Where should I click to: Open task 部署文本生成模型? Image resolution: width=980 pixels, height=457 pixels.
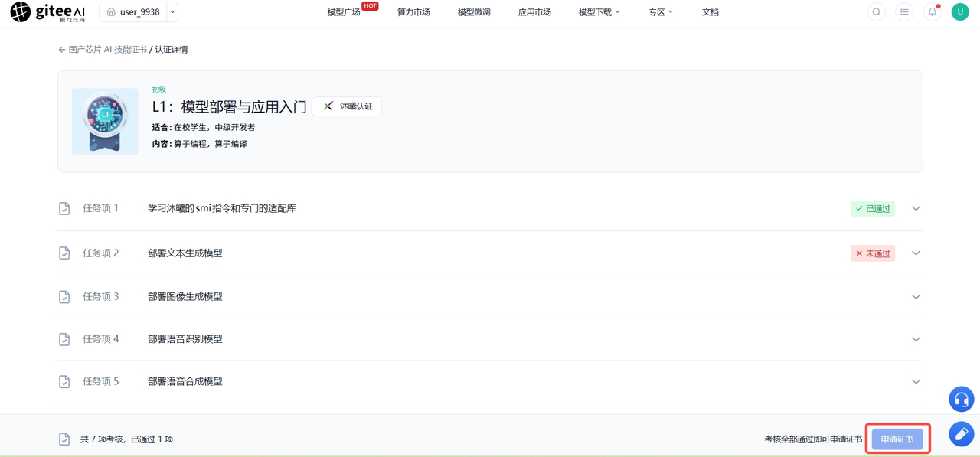coord(185,253)
